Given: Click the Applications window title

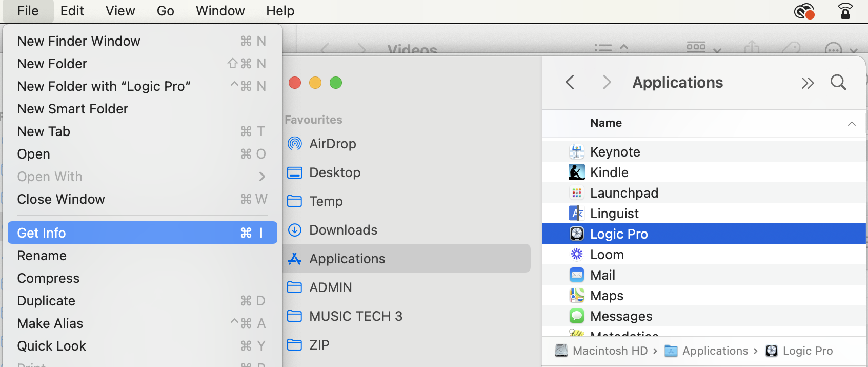Looking at the screenshot, I should click(677, 83).
